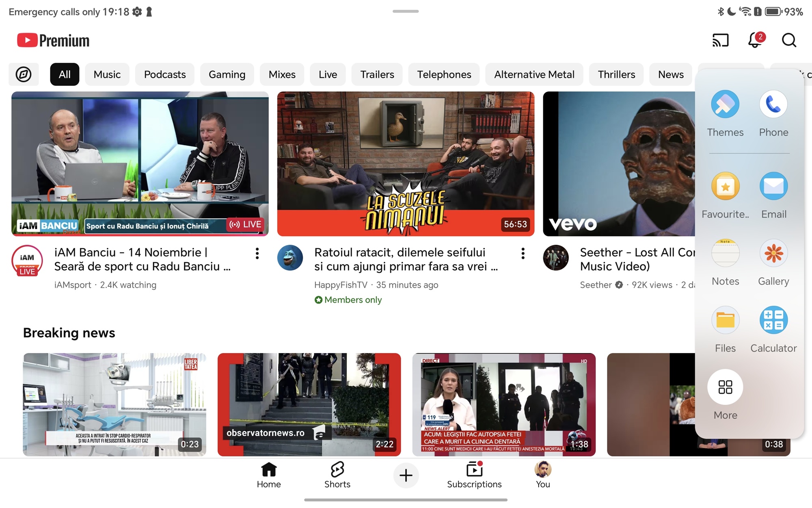Launch the Calculator app from the sidebar
This screenshot has width=812, height=508.
pyautogui.click(x=773, y=320)
